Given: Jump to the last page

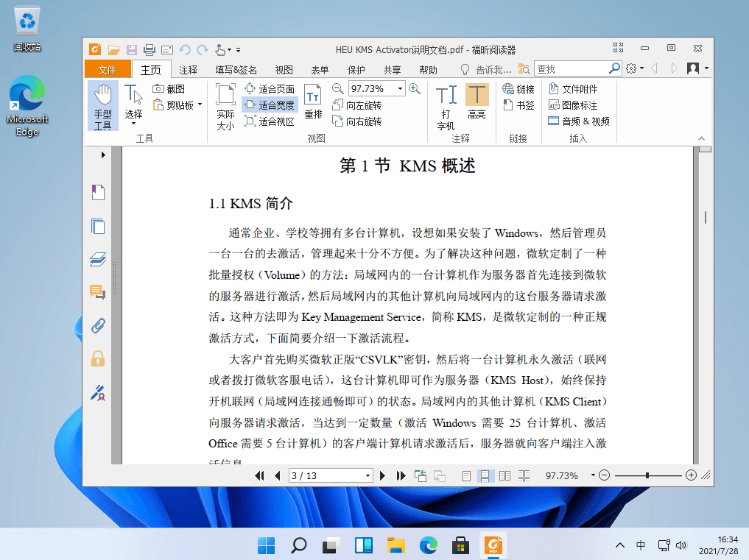Looking at the screenshot, I should point(401,475).
